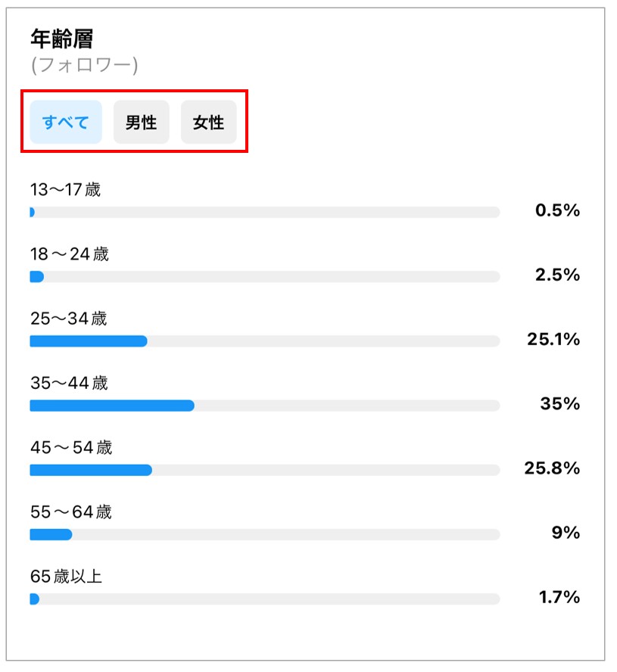Click the 35% percentage value
The image size is (617, 672).
pyautogui.click(x=559, y=404)
